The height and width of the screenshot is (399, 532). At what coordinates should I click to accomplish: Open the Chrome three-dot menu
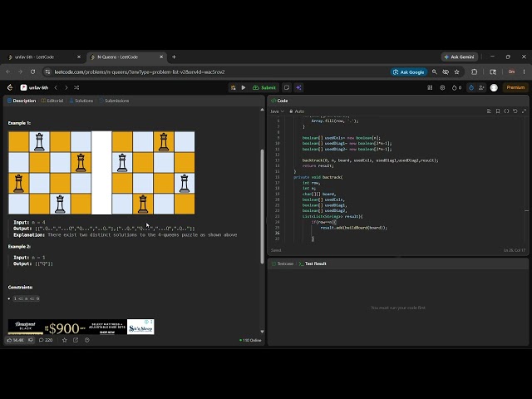pos(524,72)
